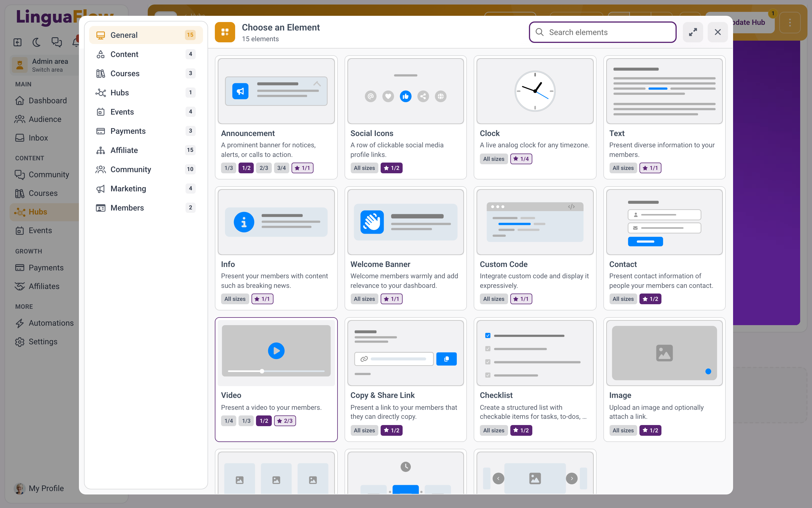Screen dimensions: 812x508
Task: Choose the Text element card
Action: (x=664, y=117)
